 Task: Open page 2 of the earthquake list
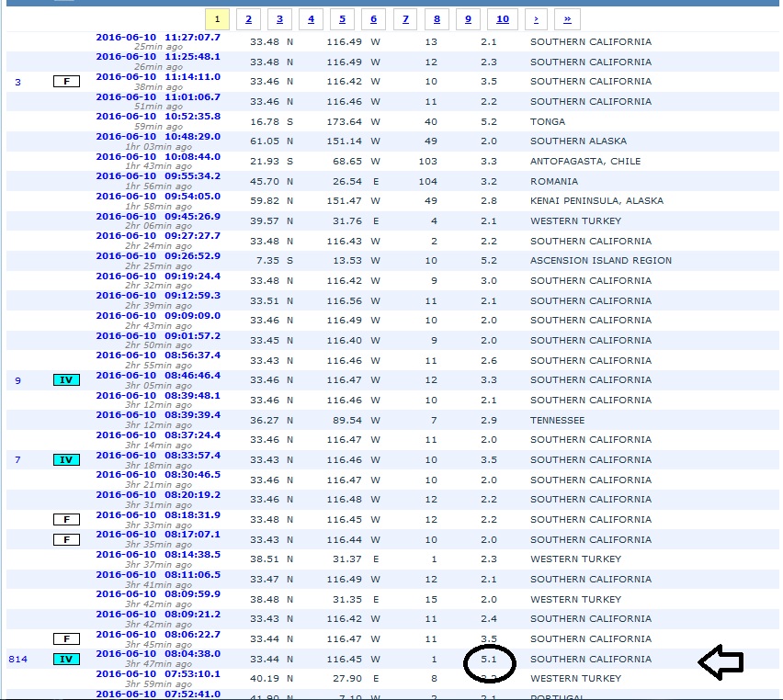[248, 19]
